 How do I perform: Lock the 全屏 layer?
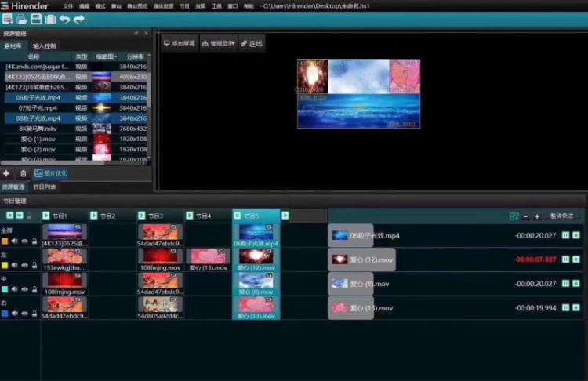coord(34,241)
